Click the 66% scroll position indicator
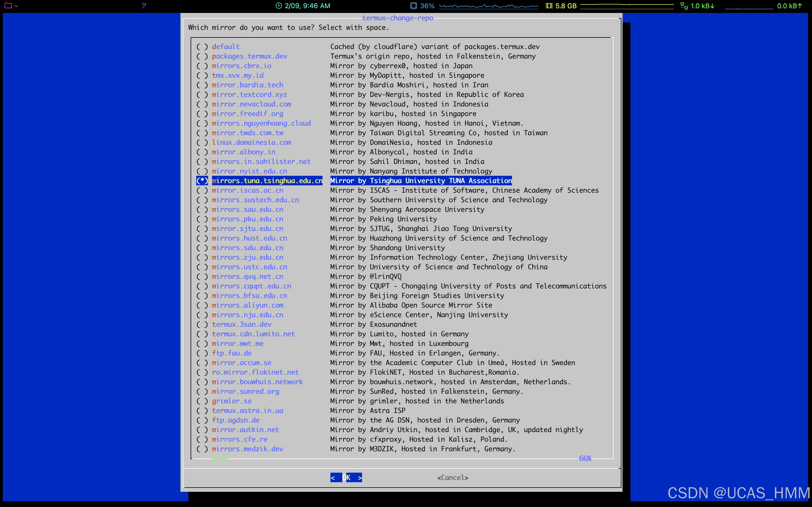This screenshot has height=507, width=812. coord(585,458)
